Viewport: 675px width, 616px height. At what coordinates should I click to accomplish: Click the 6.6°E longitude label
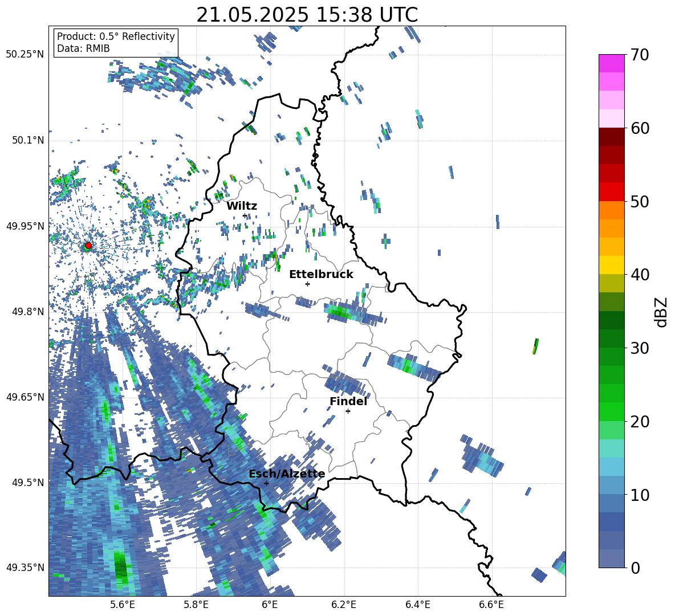click(x=491, y=605)
